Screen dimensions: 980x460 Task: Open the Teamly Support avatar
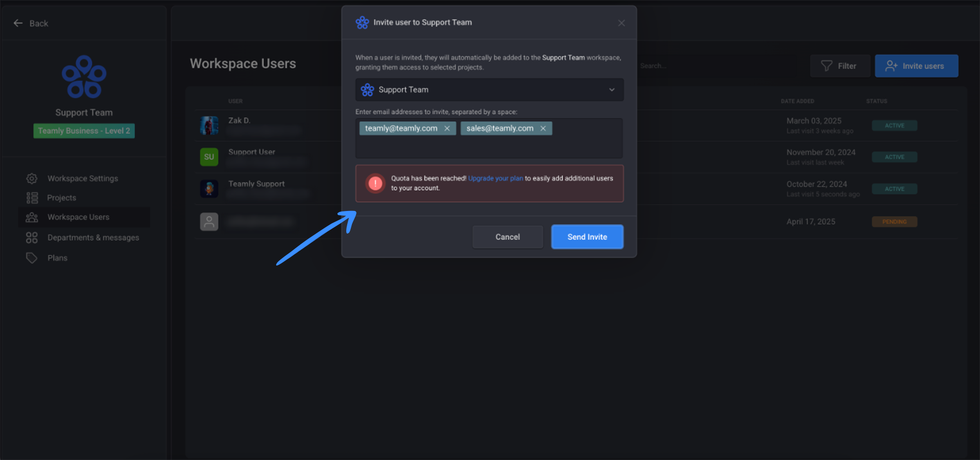click(x=209, y=189)
